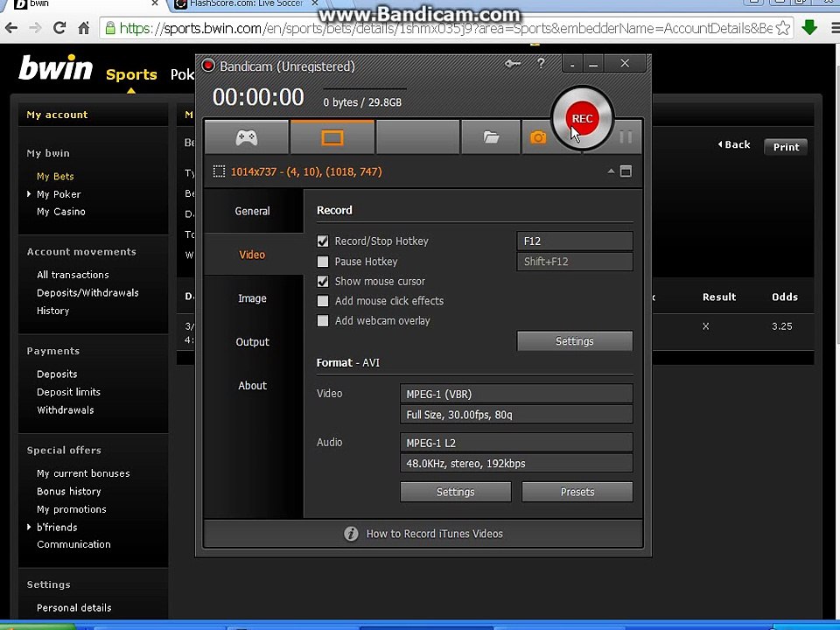The image size is (840, 630).
Task: Expand the My Poker menu arrow
Action: point(29,194)
